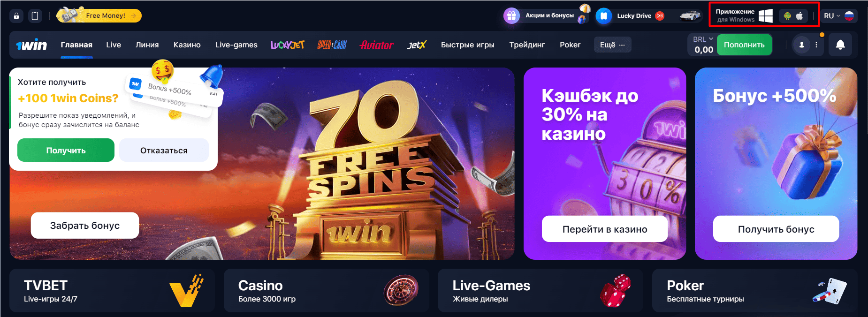This screenshot has width=868, height=317.
Task: Expand the BRL currency balance dropdown
Action: (x=703, y=45)
